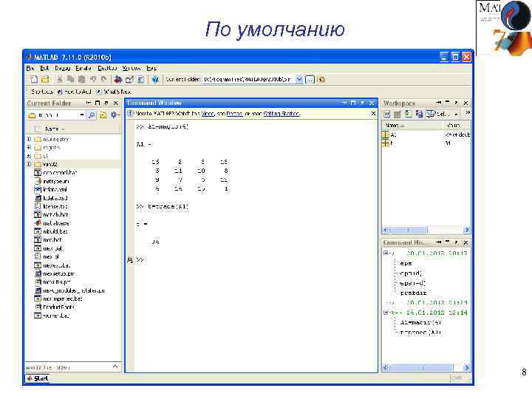The width and height of the screenshot is (532, 399).
Task: Click the Command History horizontal scrollbar
Action: coord(426,367)
